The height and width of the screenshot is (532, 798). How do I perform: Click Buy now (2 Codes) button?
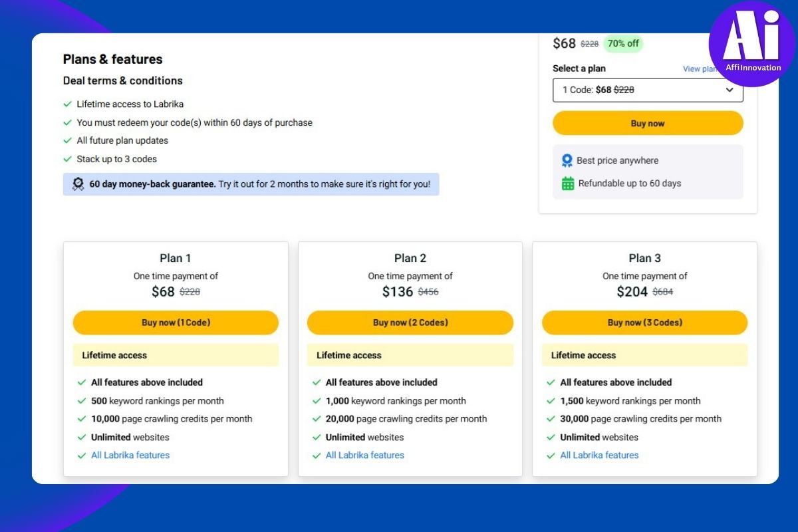[410, 323]
